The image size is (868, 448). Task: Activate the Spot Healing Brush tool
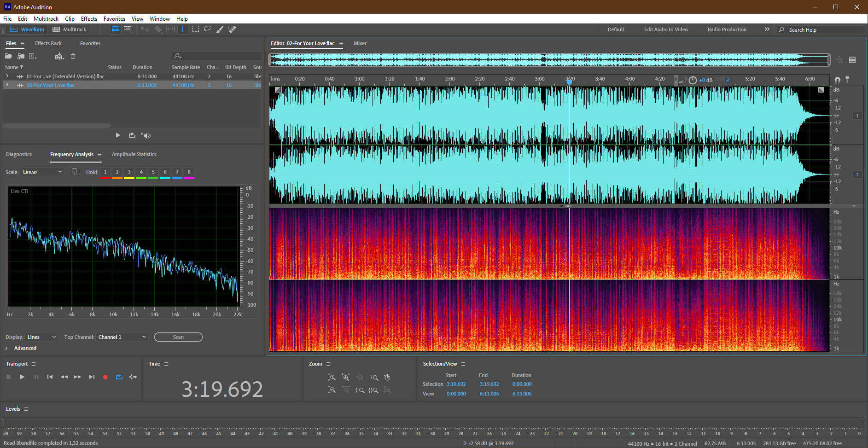click(233, 29)
